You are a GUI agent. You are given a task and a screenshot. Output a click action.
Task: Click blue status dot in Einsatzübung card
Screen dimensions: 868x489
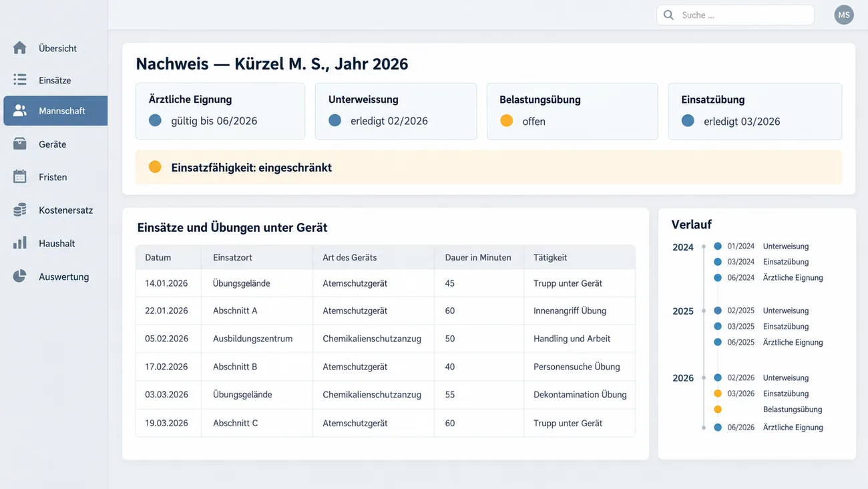pyautogui.click(x=688, y=121)
